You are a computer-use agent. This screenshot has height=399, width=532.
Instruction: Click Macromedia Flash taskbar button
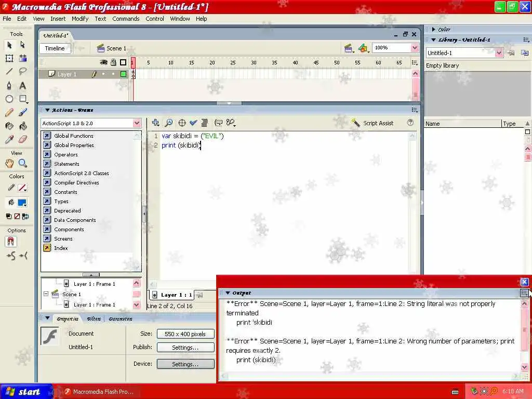(99, 392)
